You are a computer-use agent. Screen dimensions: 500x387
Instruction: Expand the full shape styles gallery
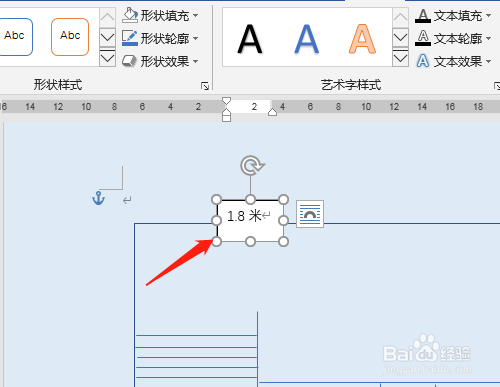(107, 57)
